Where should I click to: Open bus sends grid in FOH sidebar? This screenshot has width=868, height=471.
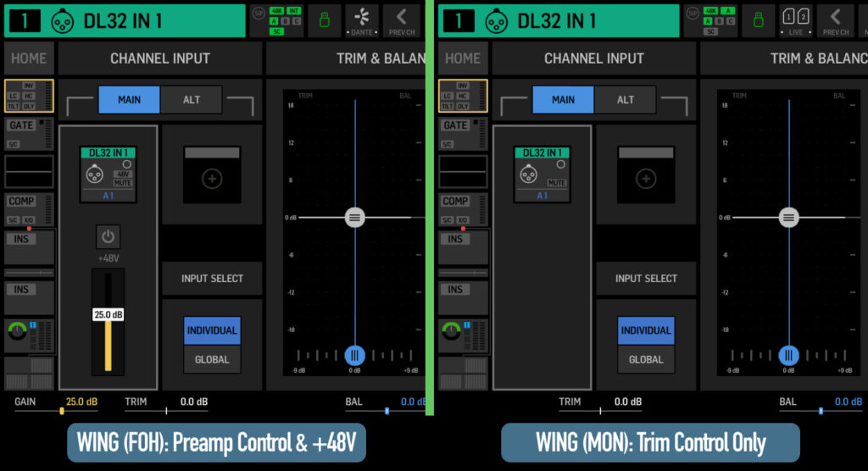(x=29, y=374)
